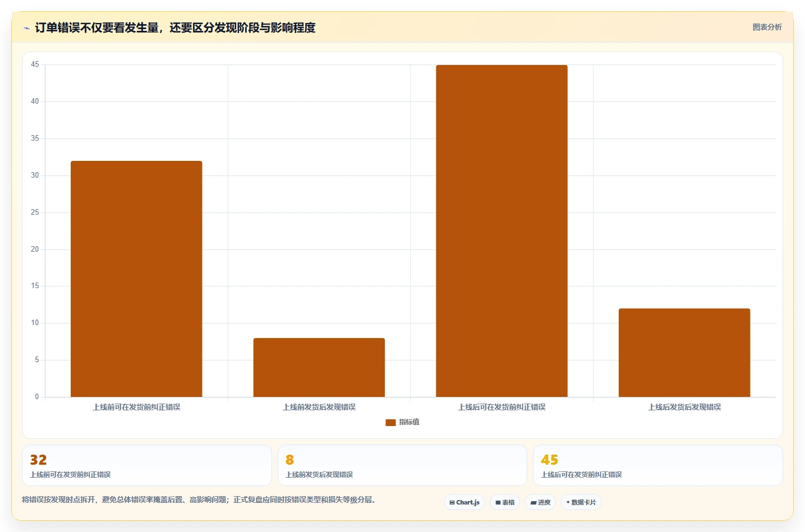Select the 表格 chip
The width and height of the screenshot is (805, 532).
click(x=505, y=502)
